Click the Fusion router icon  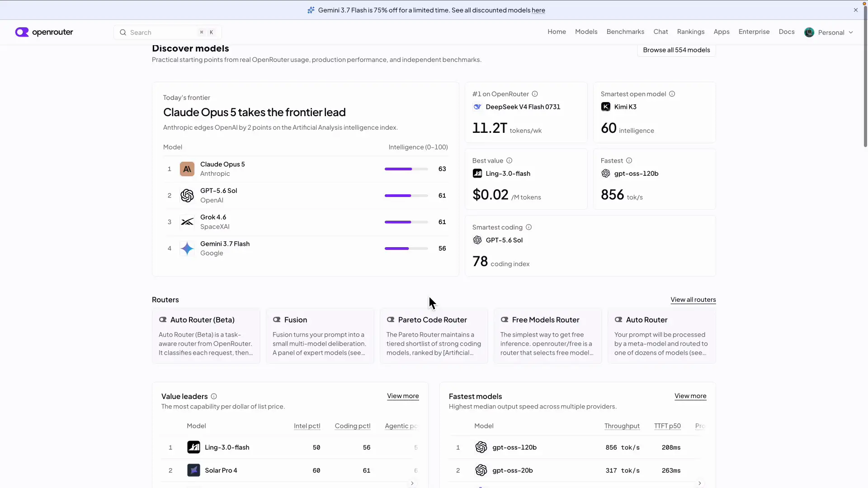pyautogui.click(x=277, y=320)
